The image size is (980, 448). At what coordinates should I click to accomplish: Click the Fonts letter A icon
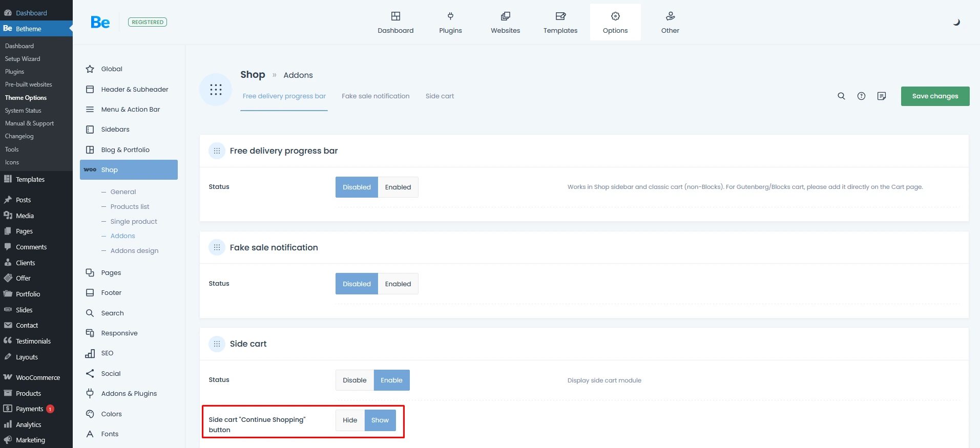pyautogui.click(x=90, y=434)
